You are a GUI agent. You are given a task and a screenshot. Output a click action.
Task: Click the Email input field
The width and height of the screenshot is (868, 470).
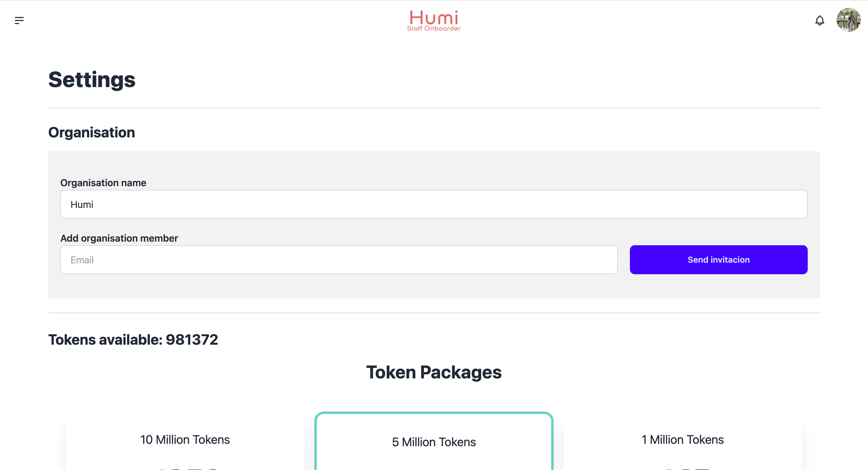coord(339,260)
